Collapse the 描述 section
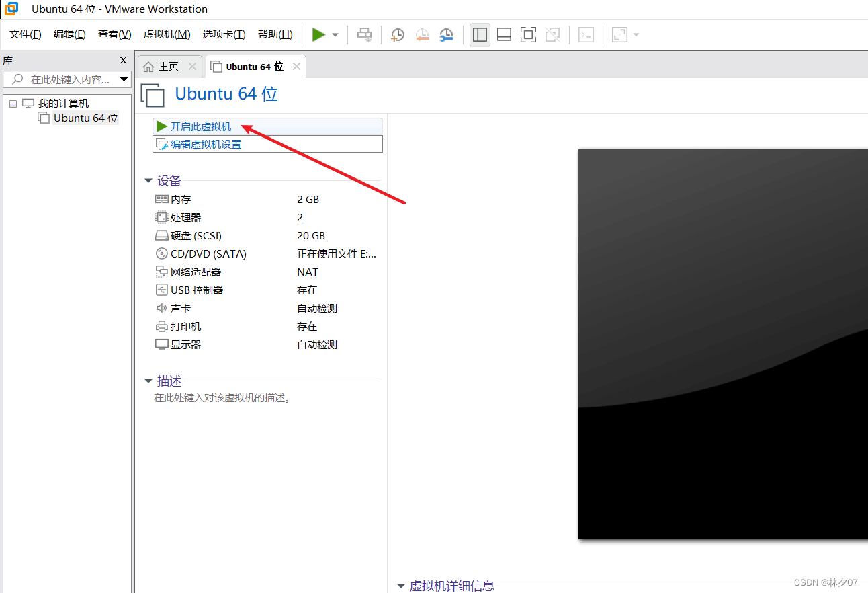 148,381
